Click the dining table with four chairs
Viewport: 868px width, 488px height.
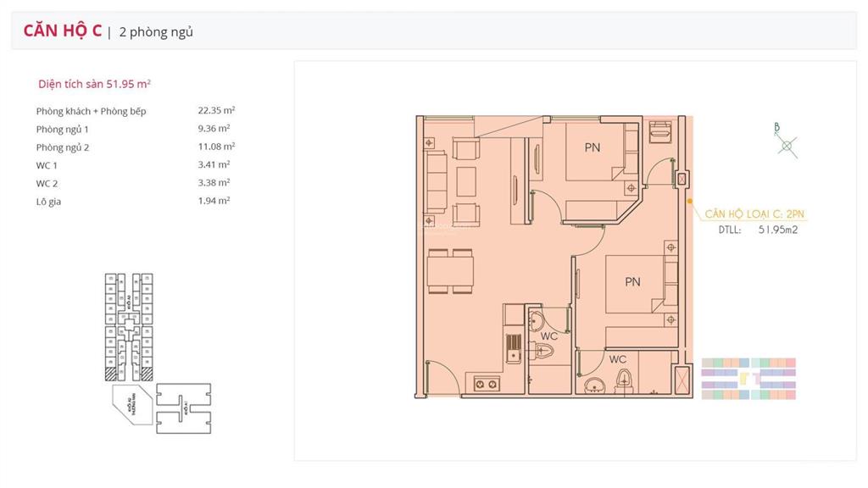coord(451,272)
